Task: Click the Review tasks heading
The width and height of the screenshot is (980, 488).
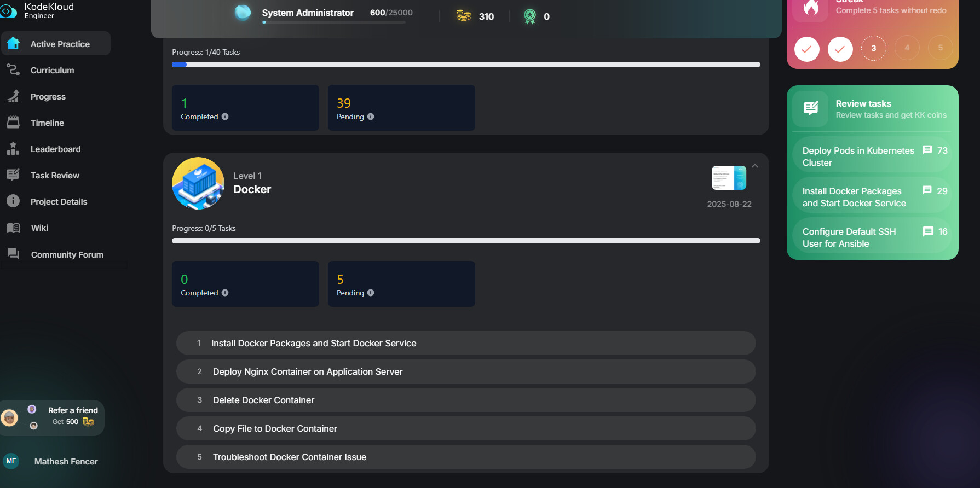Action: 863,103
